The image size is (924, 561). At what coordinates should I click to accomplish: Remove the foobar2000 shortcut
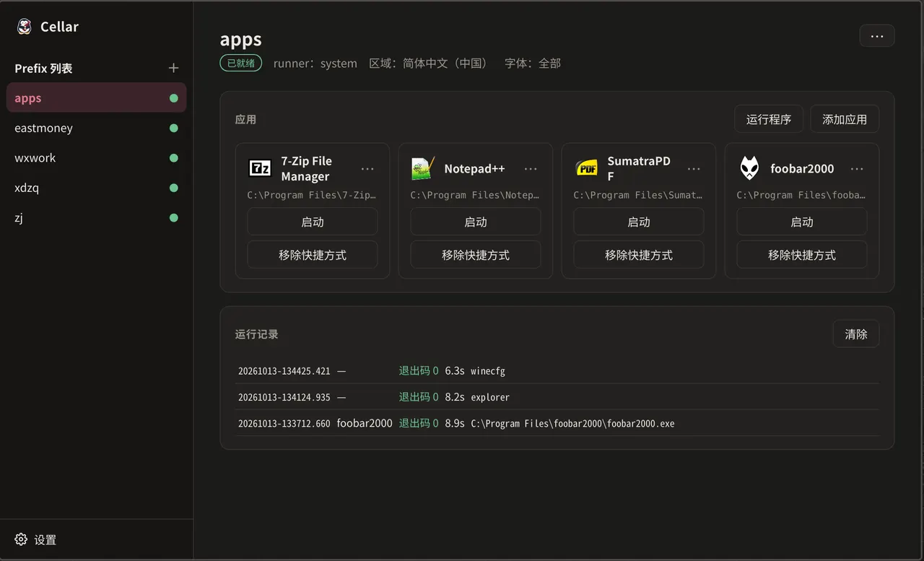(x=802, y=255)
